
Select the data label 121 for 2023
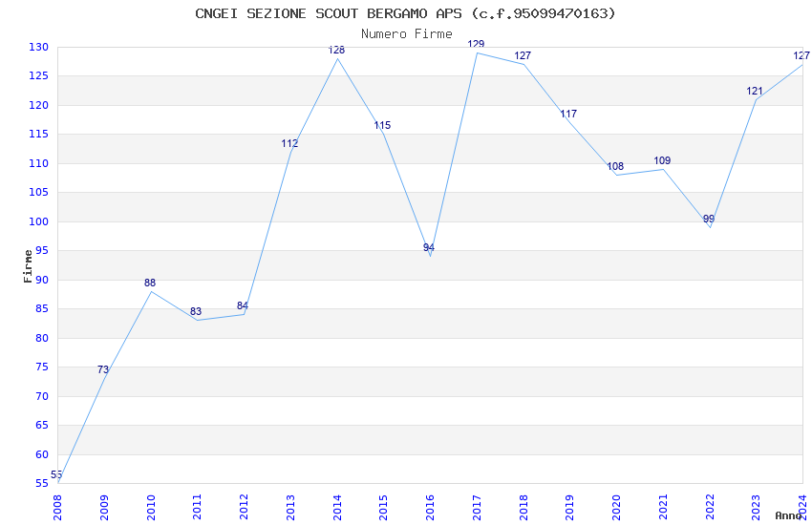(755, 92)
